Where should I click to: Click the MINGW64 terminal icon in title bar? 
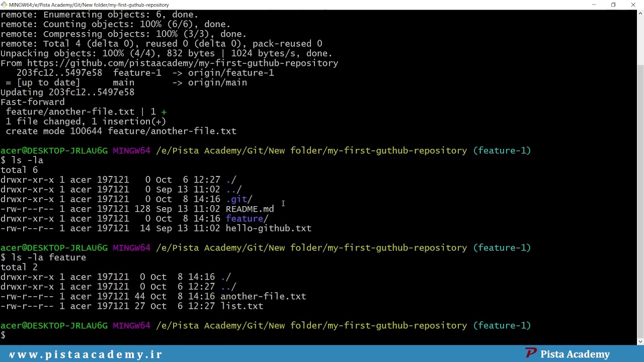coord(4,5)
